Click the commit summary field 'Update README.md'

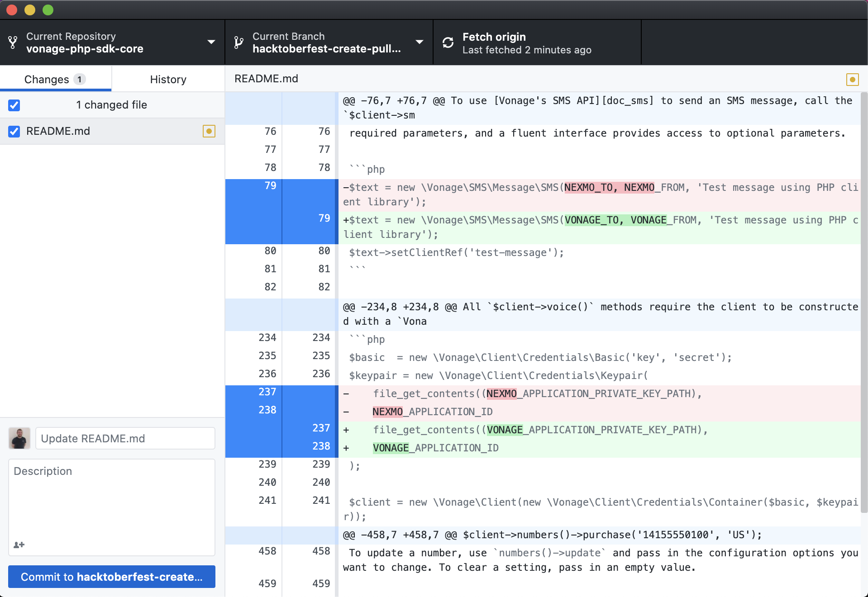(125, 438)
